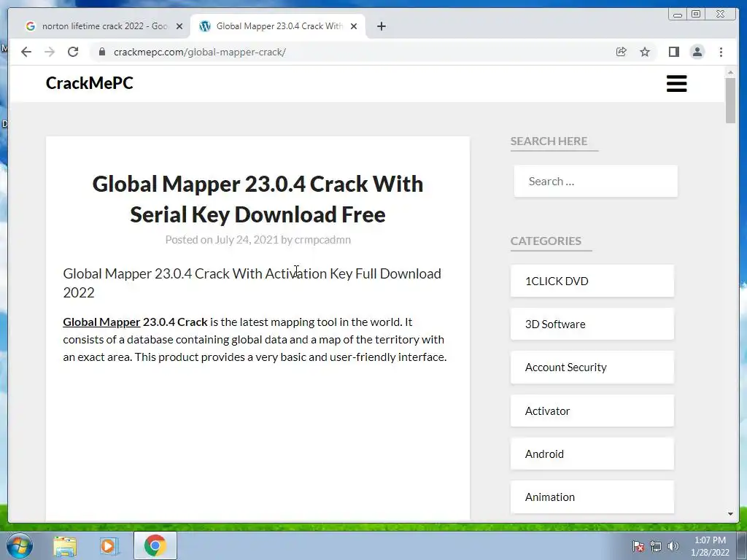The width and height of the screenshot is (747, 560).
Task: Share this page via the share icon
Action: tap(622, 52)
